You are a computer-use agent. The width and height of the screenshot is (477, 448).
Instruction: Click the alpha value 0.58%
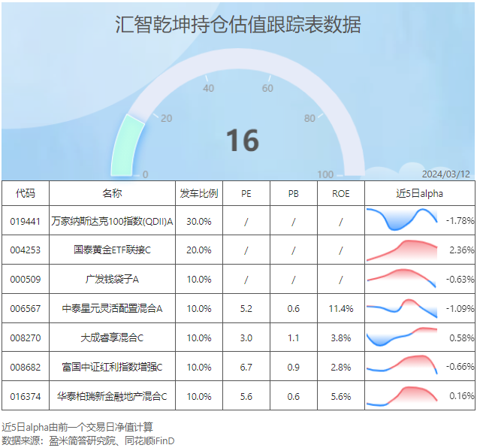pyautogui.click(x=462, y=338)
